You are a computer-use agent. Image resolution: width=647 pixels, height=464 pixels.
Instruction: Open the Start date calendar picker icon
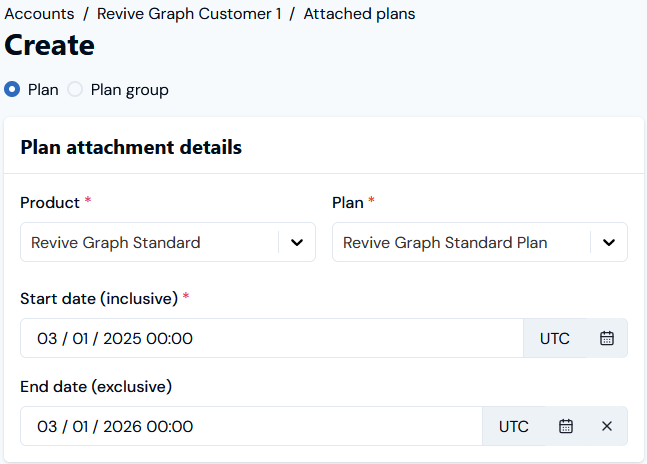[607, 338]
